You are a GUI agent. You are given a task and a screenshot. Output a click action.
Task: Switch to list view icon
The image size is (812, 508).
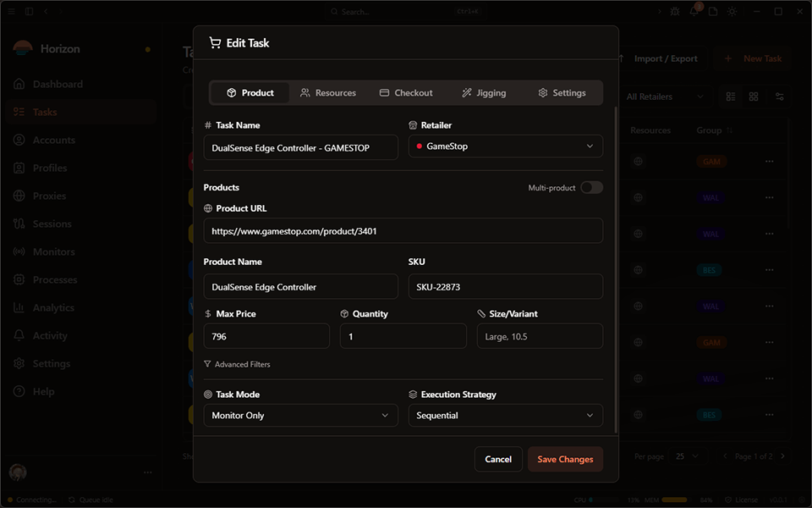pyautogui.click(x=731, y=97)
